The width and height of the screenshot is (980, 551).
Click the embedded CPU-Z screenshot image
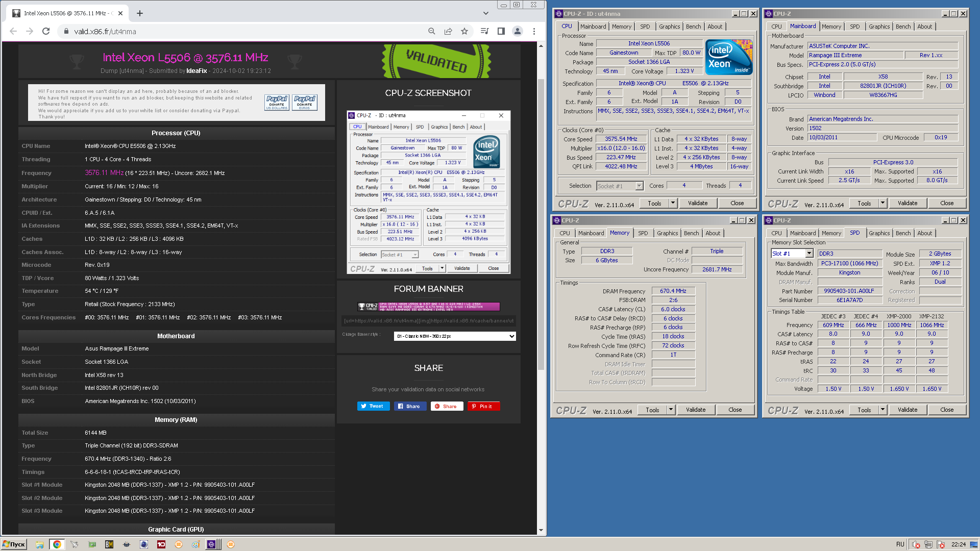[429, 192]
